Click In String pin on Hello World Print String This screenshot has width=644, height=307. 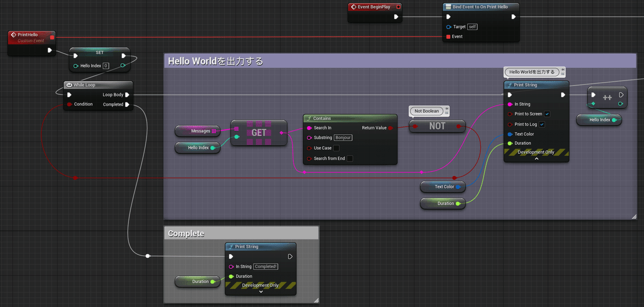(x=509, y=104)
